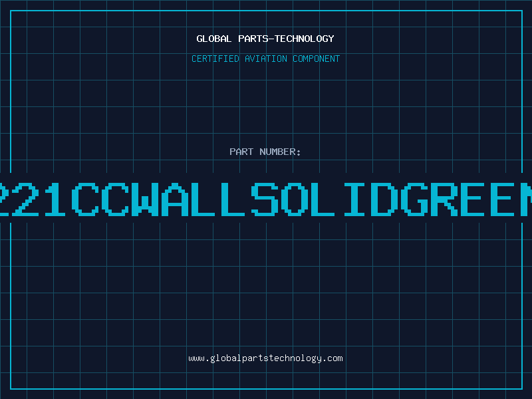Viewport: 532px width, 399px height.
Task: Click the CERTIFIED AVIATION COMPONENT subtitle
Action: click(265, 59)
